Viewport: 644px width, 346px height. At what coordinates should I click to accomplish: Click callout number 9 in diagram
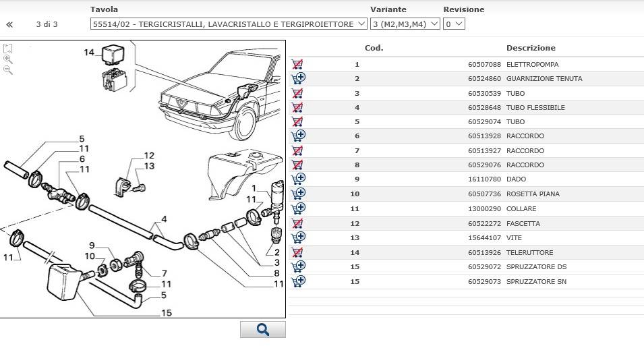(92, 246)
